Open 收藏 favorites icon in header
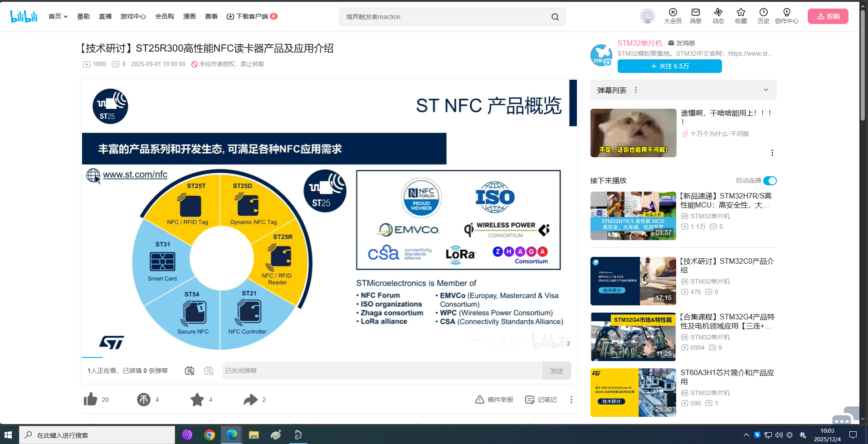 [x=741, y=16]
